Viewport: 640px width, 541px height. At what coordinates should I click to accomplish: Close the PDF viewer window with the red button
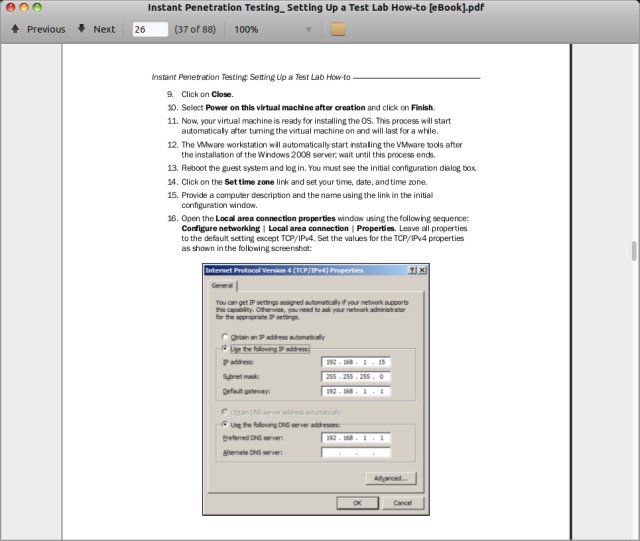9,7
